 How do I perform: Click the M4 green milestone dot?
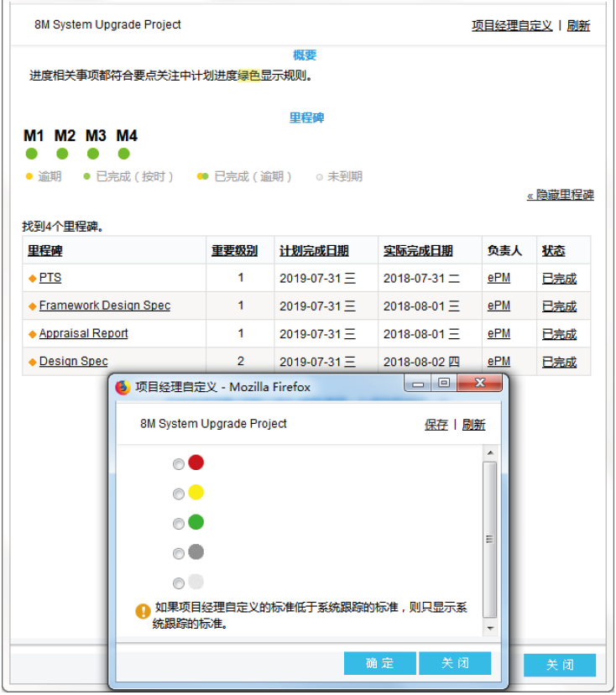point(124,154)
